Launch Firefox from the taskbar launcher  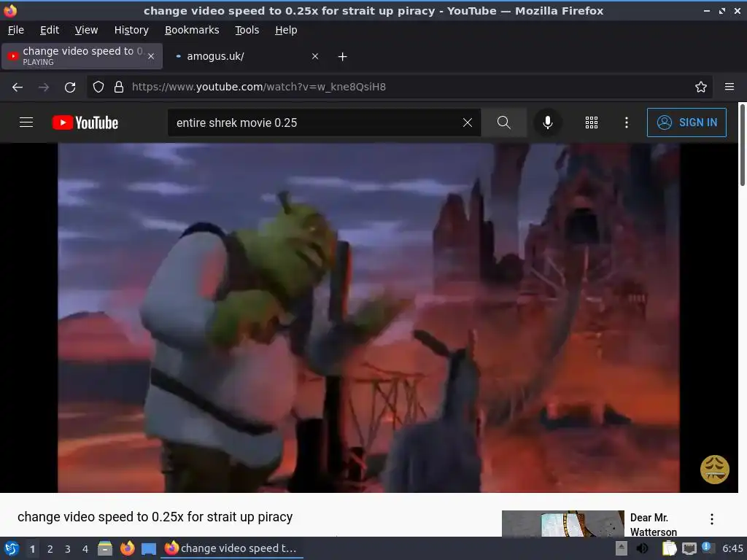[x=127, y=548]
